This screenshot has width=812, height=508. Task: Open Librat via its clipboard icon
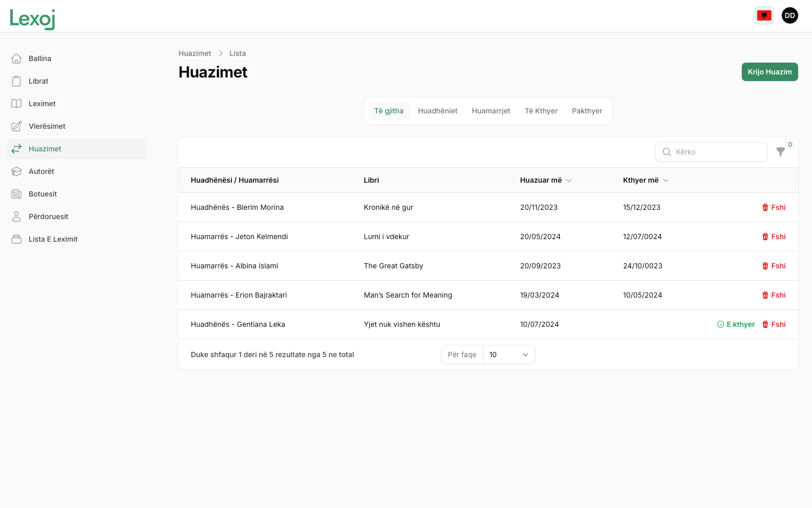(x=16, y=81)
